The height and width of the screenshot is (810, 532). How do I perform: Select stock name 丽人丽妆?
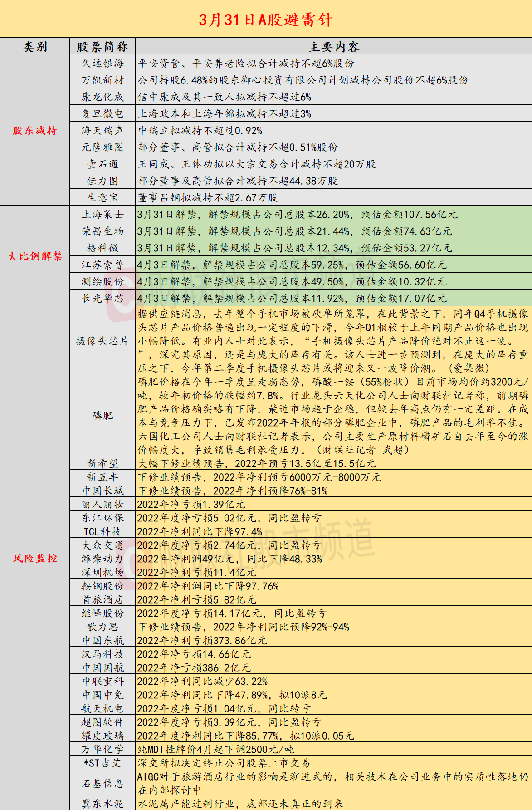tap(102, 505)
